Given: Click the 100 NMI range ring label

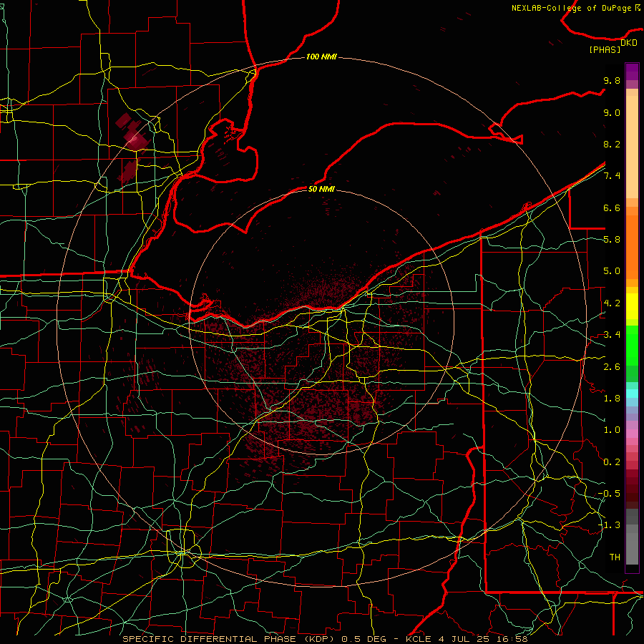Looking at the screenshot, I should pos(321,57).
